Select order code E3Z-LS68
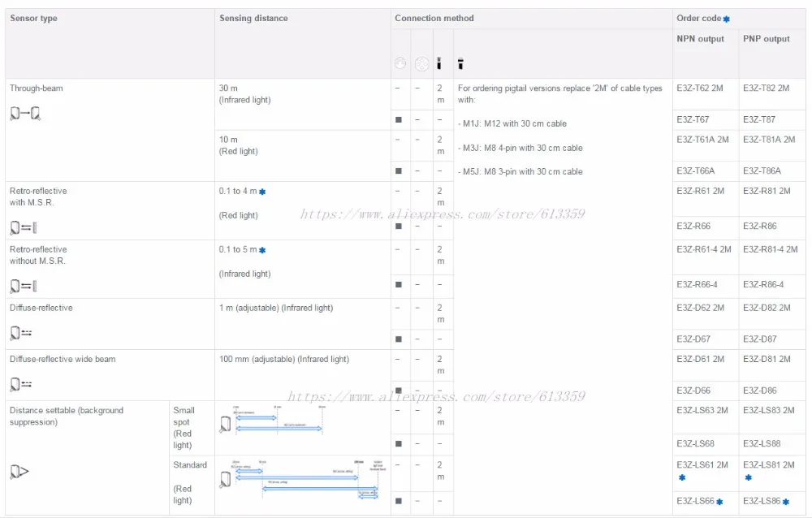The width and height of the screenshot is (812, 518). coord(696,444)
